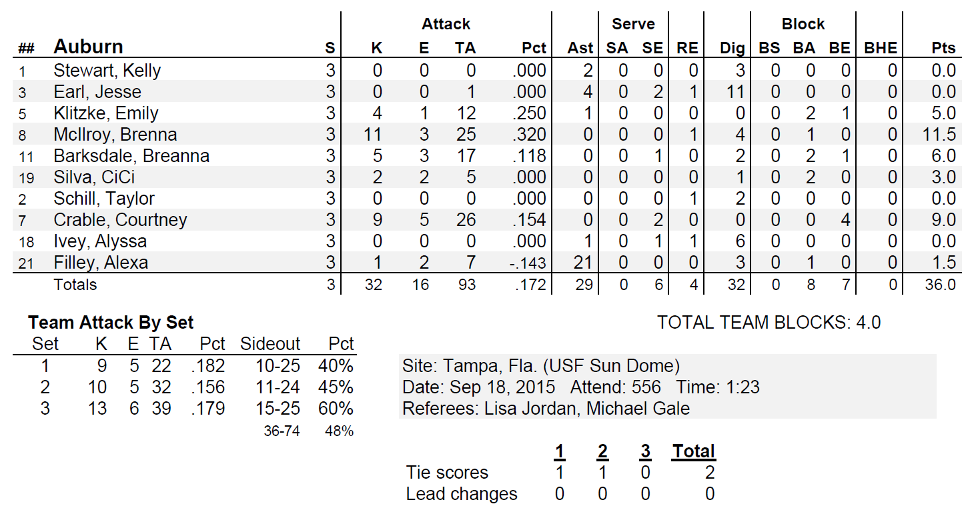Click the Totals row label
Screen dimensions: 980x508
[75, 285]
